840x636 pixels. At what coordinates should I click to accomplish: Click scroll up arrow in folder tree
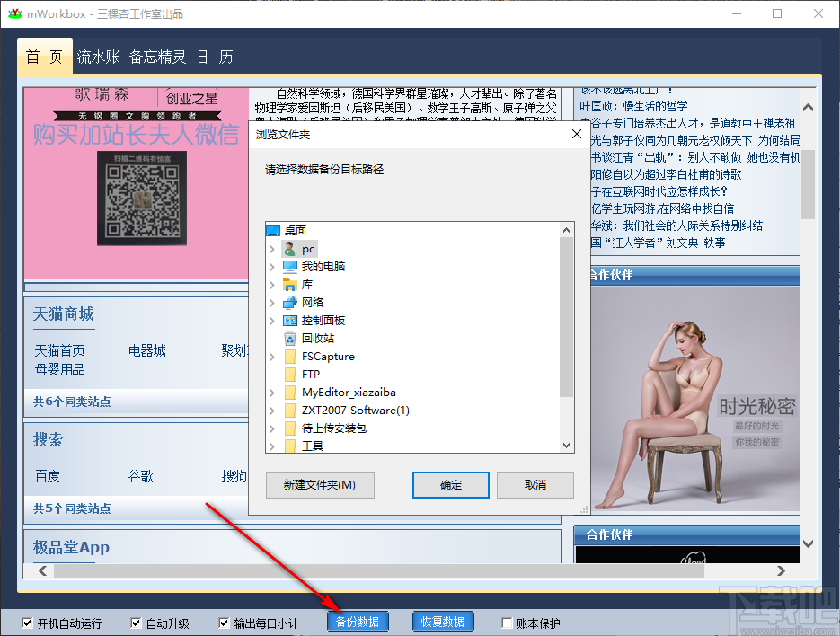pos(566,230)
